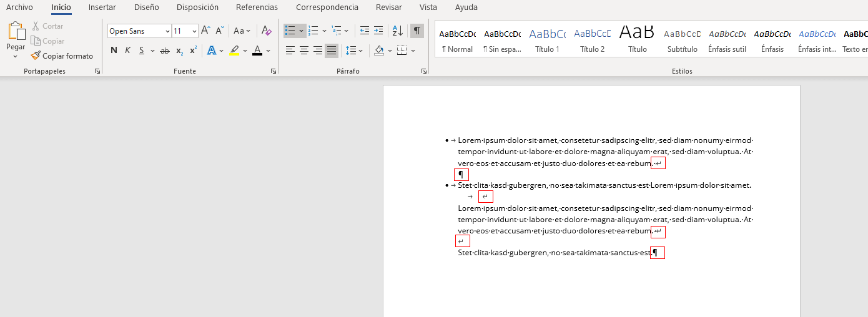Open the Portapapeles pane launcher
Screen dimensions: 868x317
coord(97,72)
